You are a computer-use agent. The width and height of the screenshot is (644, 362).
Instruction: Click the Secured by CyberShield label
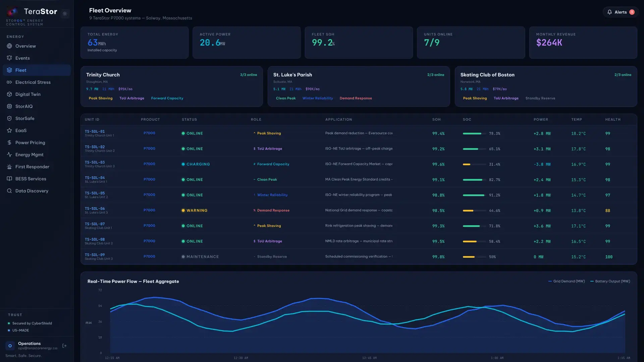(32, 323)
